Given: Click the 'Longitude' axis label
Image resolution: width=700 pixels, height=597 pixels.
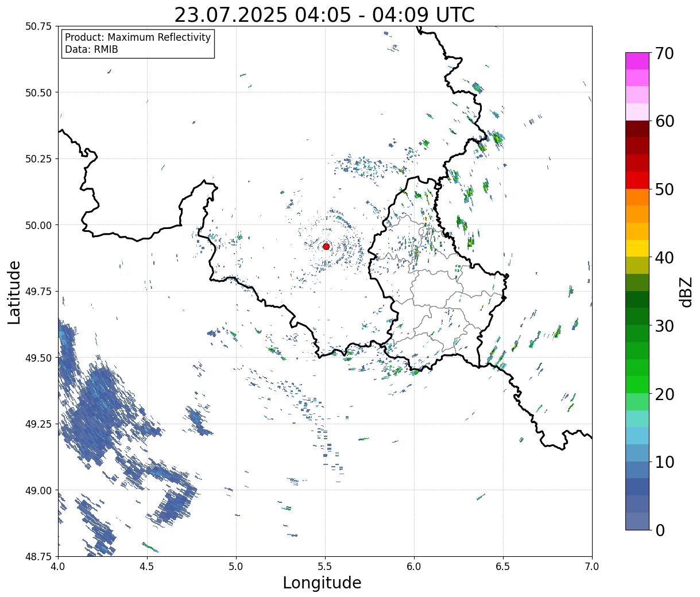Looking at the screenshot, I should [322, 583].
